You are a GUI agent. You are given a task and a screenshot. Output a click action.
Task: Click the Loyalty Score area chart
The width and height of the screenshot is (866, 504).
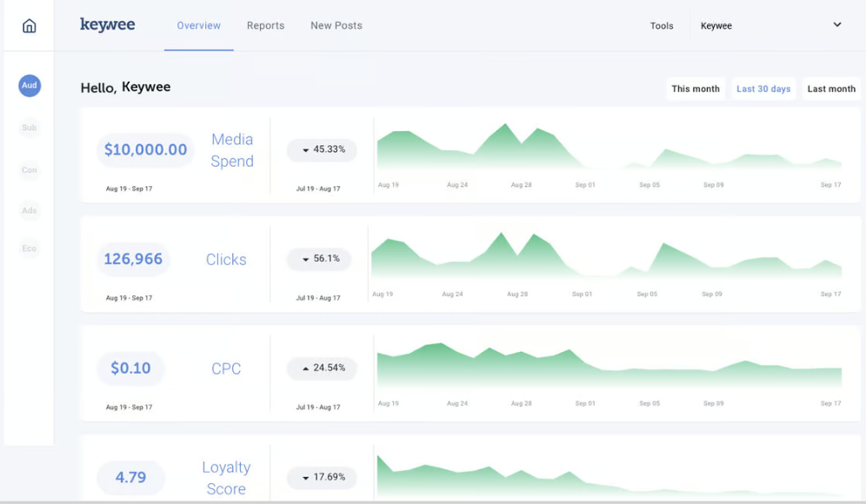tap(610, 476)
